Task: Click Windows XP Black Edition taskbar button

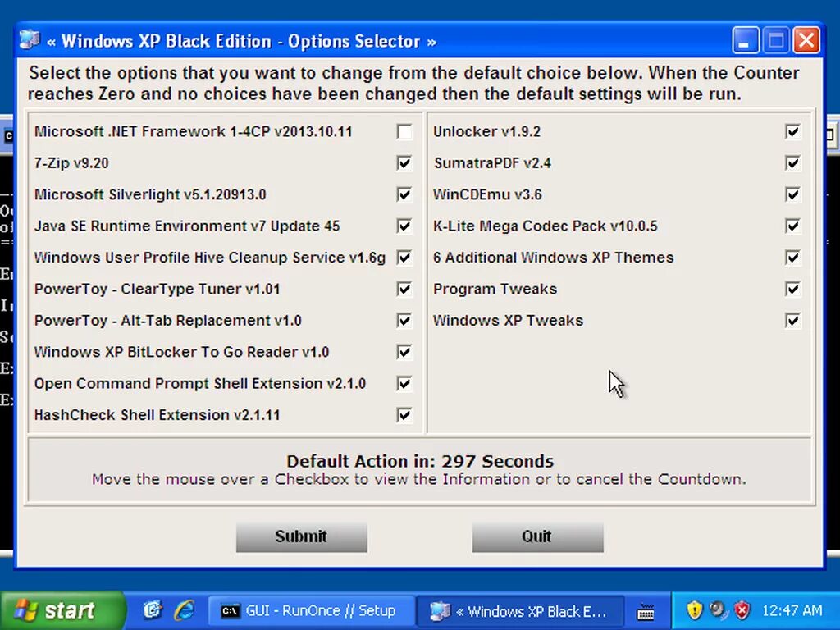Action: click(520, 611)
